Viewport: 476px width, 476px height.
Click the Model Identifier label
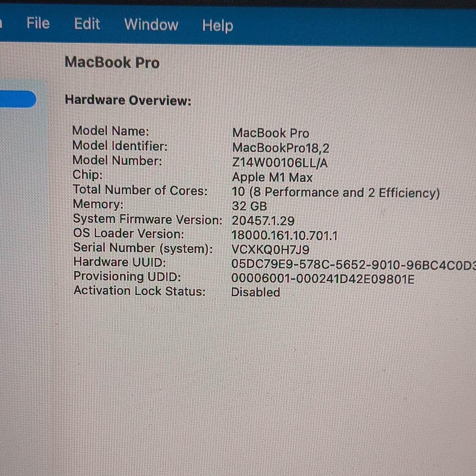[x=120, y=146]
